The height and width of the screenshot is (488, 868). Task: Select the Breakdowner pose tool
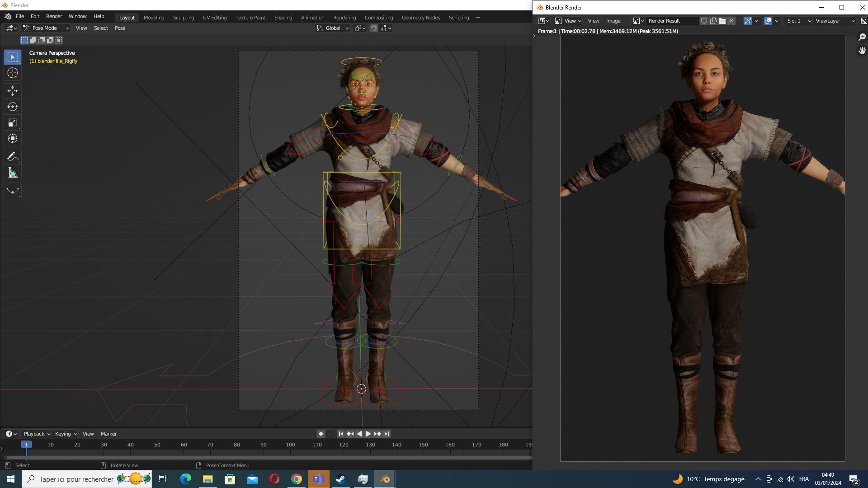coord(13,191)
